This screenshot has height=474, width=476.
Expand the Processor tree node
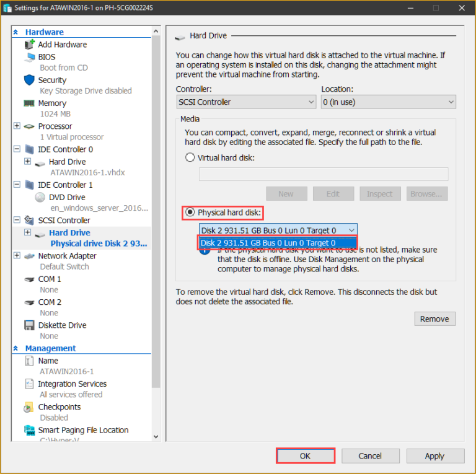pyautogui.click(x=17, y=126)
